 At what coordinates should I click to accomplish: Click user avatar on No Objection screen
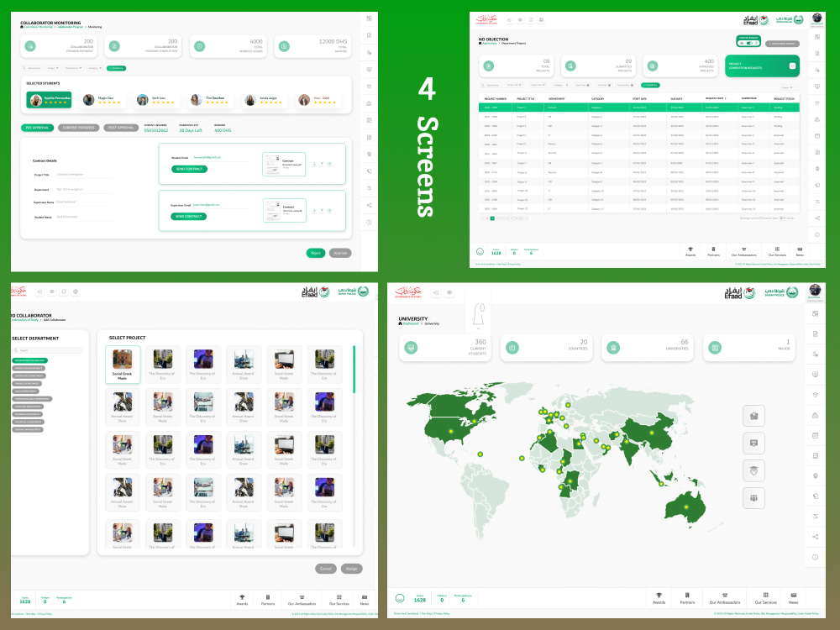coord(817,18)
